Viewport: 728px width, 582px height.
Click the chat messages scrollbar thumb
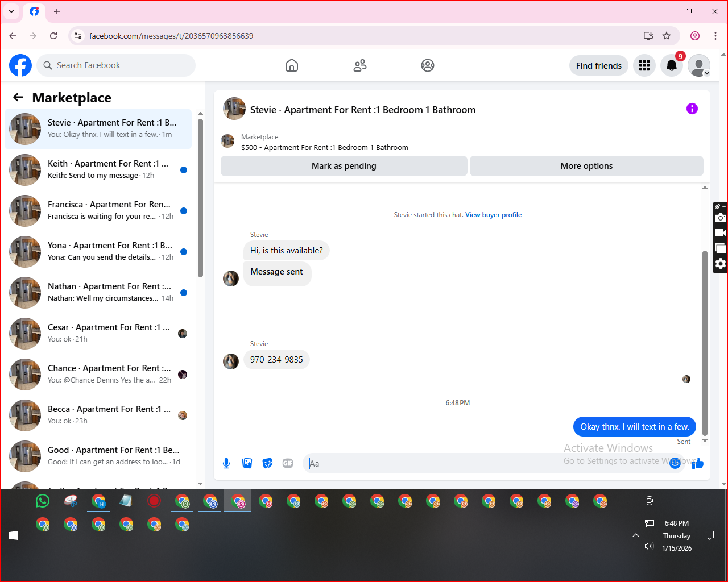point(705,343)
